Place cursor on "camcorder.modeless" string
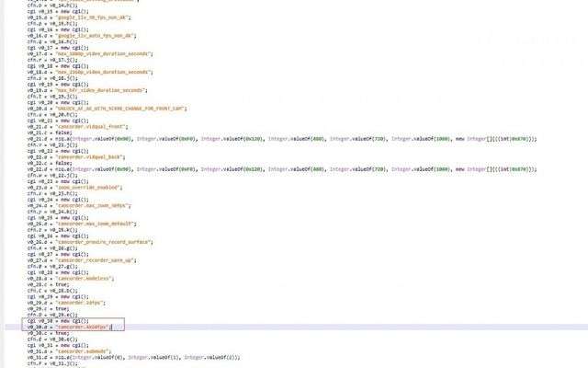This screenshot has height=368, width=588. click(x=85, y=278)
